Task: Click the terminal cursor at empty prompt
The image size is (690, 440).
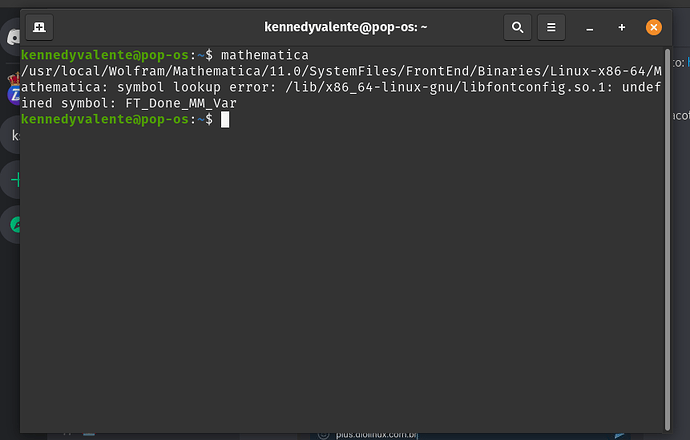Action: (225, 120)
